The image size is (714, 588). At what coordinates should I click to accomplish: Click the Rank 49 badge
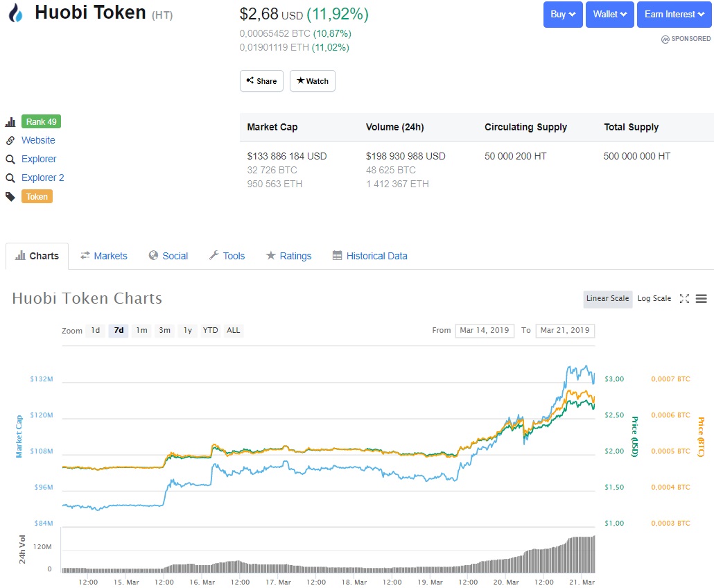(41, 121)
